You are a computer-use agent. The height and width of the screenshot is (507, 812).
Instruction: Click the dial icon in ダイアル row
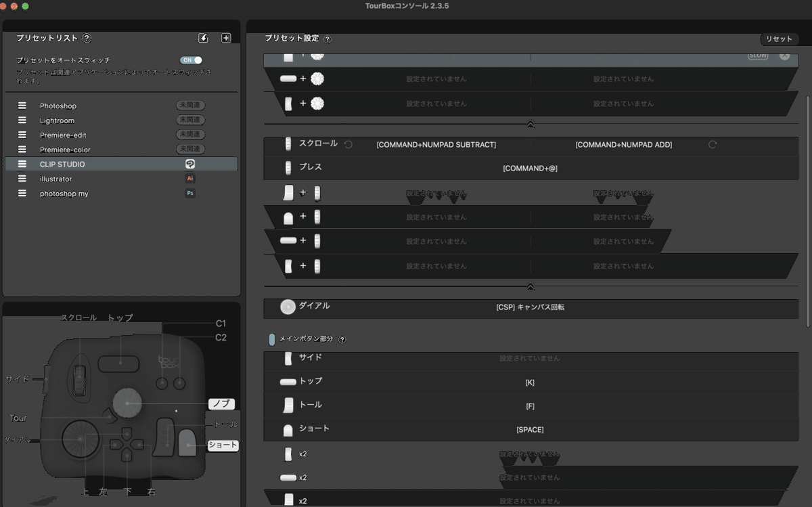tap(288, 307)
